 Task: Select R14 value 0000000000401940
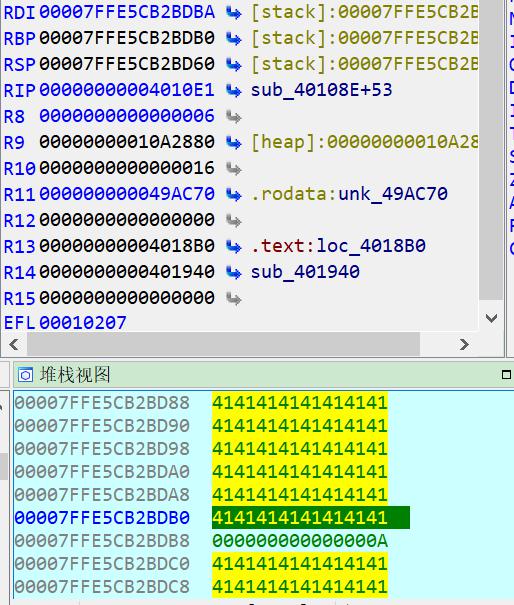pos(127,272)
